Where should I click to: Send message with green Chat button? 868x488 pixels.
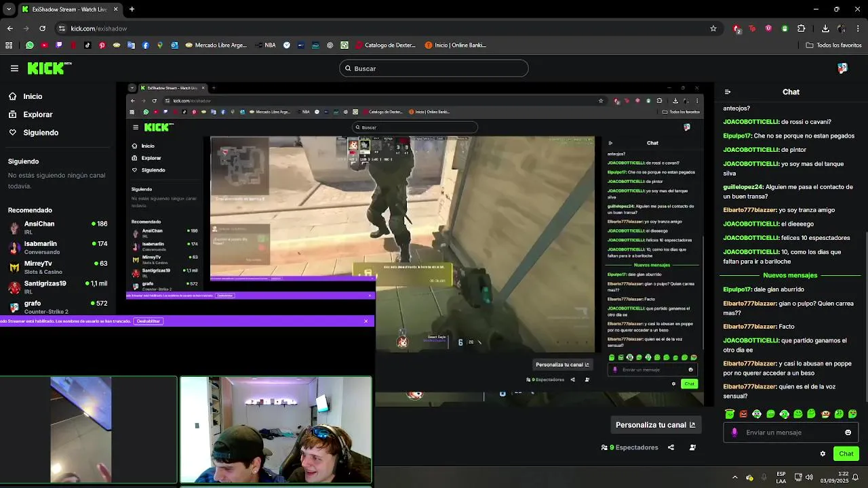pos(846,454)
